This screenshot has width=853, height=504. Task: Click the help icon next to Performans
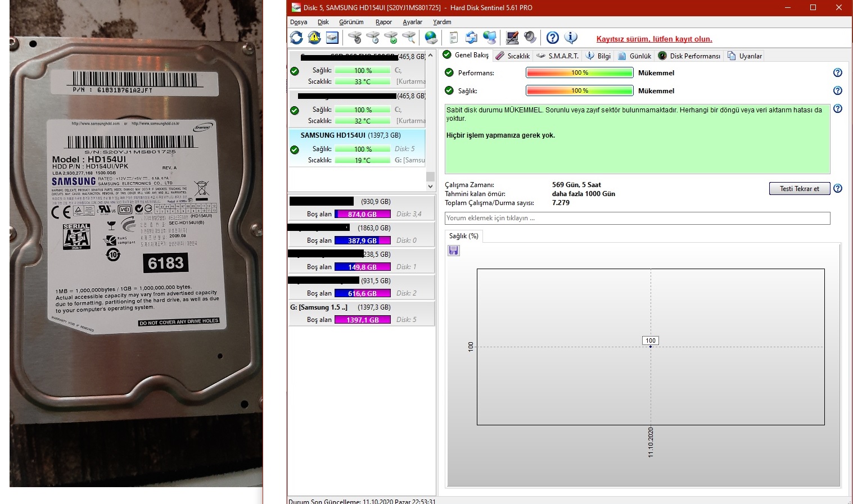coord(838,72)
